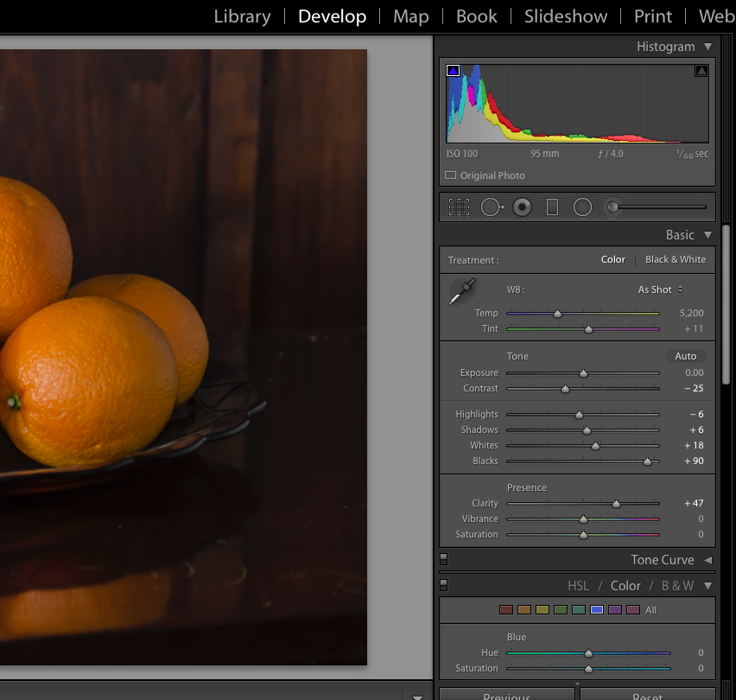Image resolution: width=736 pixels, height=700 pixels.
Task: Click the Auto tone button
Action: (x=685, y=356)
